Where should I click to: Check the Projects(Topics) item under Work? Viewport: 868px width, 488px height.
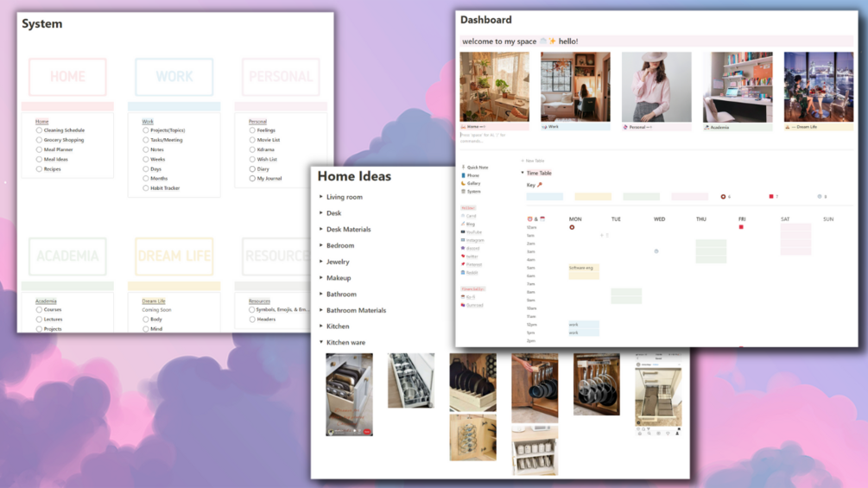click(x=146, y=130)
